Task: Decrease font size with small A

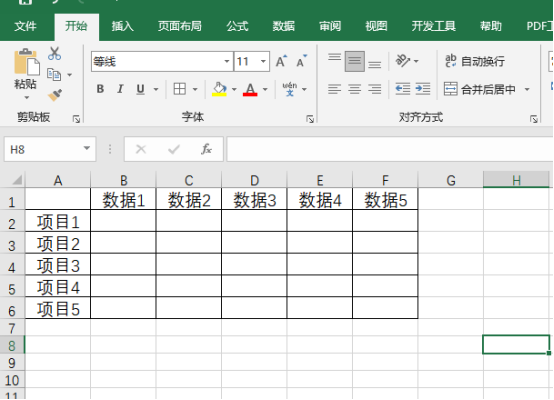Action: point(301,61)
